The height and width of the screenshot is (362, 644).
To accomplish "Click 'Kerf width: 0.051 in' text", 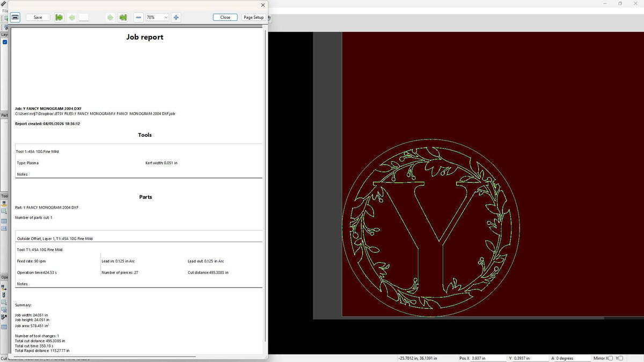I will pyautogui.click(x=162, y=162).
